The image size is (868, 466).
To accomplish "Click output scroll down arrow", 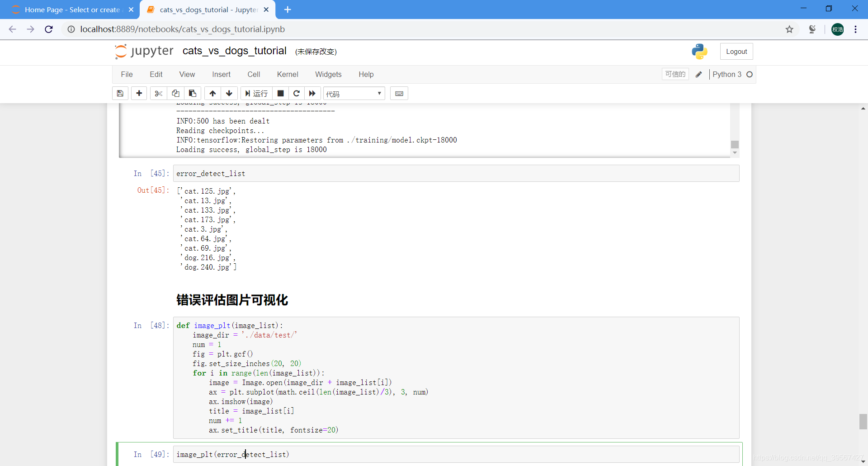I will [735, 153].
